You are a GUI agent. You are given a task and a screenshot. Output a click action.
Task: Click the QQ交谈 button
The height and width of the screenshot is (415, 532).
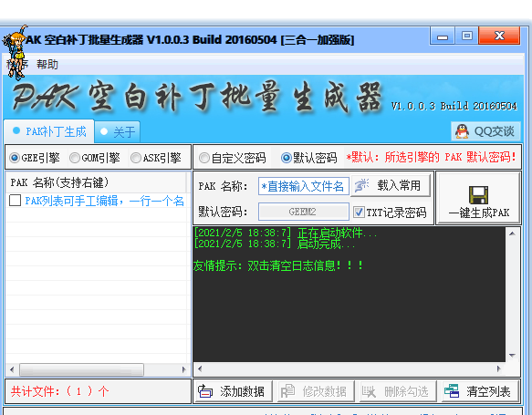pyautogui.click(x=485, y=131)
